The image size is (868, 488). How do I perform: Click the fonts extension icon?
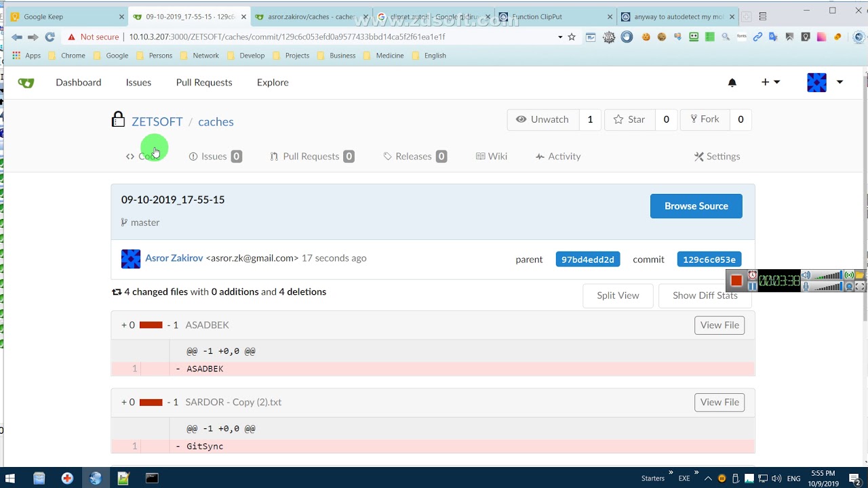pyautogui.click(x=742, y=37)
